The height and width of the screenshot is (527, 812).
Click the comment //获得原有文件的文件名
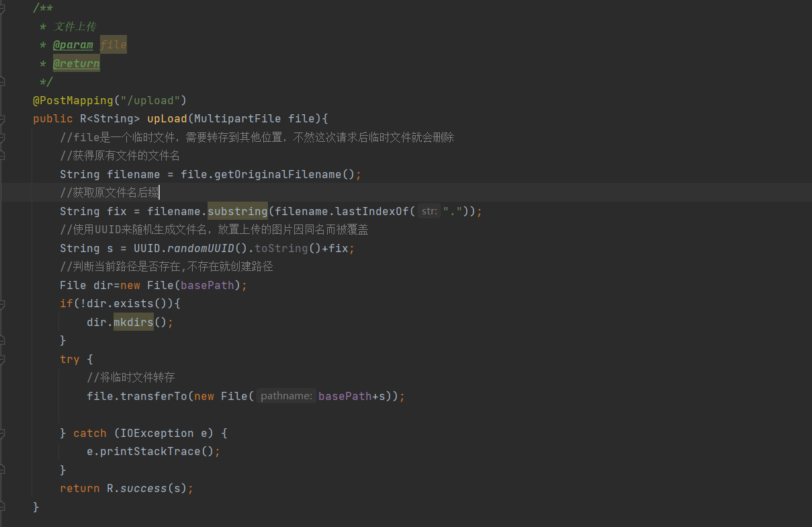pos(120,156)
